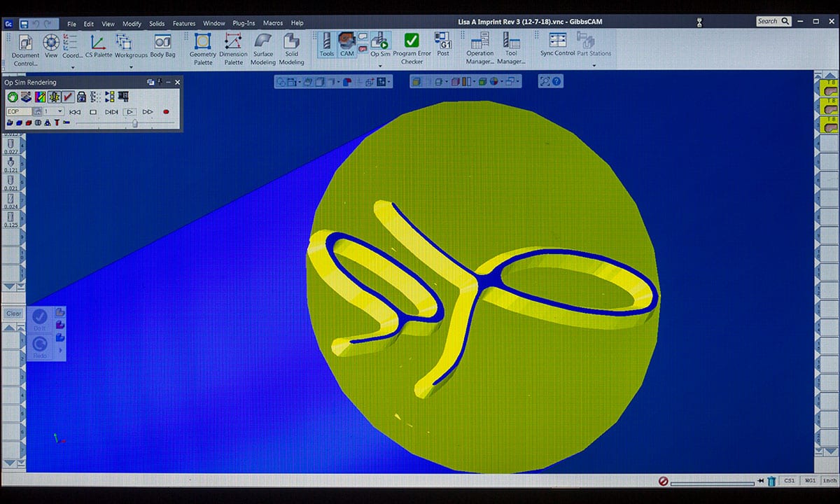
Task: Rewind the Op Sim simulation to start
Action: (x=75, y=111)
